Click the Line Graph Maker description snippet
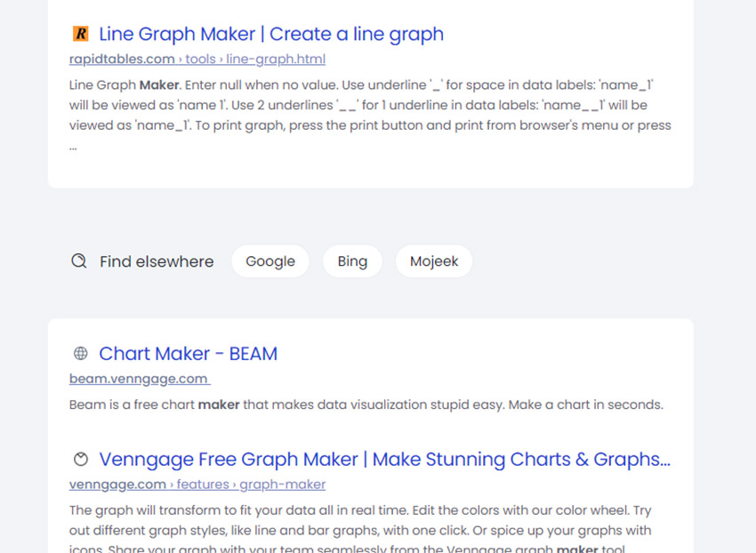The width and height of the screenshot is (756, 553). point(370,116)
